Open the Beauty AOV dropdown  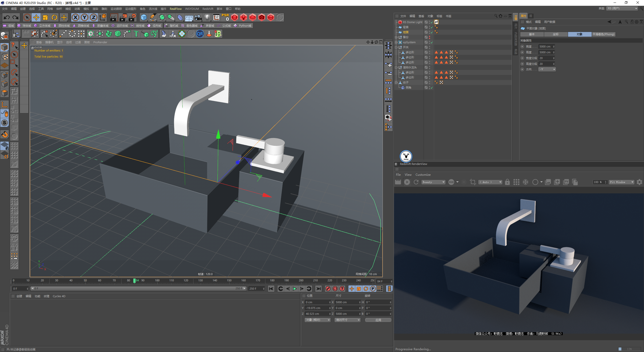point(433,182)
